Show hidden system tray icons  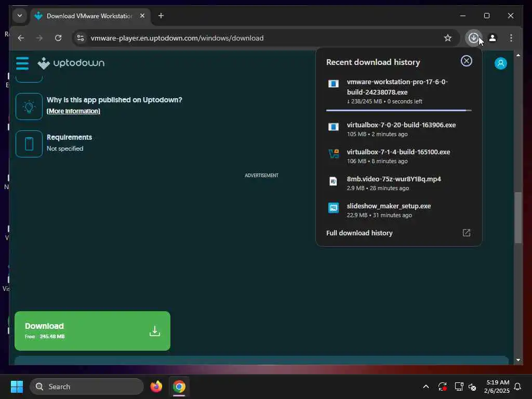tap(426, 387)
